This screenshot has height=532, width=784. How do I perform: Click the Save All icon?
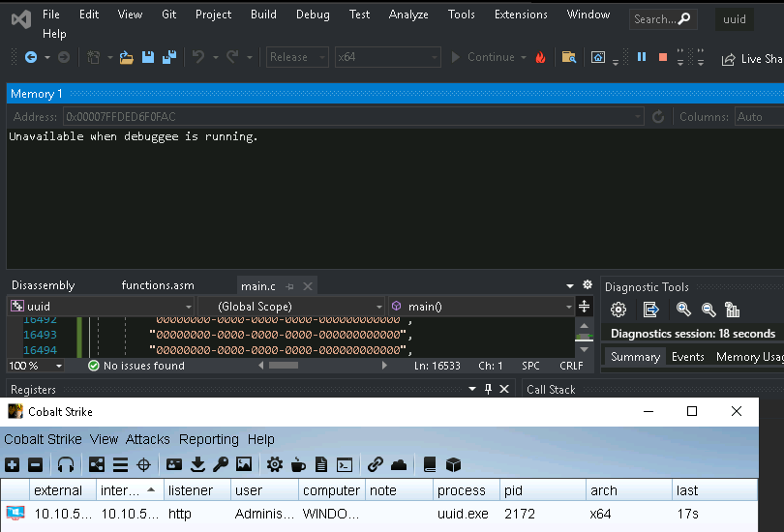[169, 57]
